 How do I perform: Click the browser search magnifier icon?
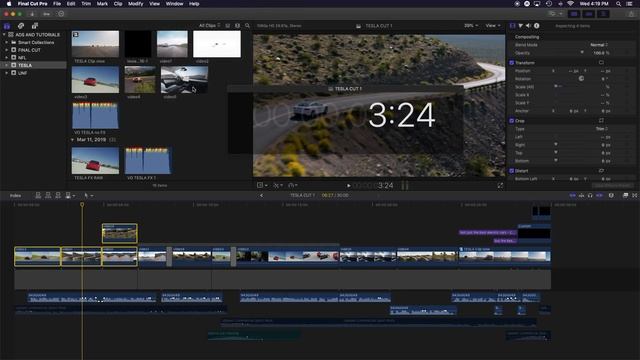tap(247, 26)
